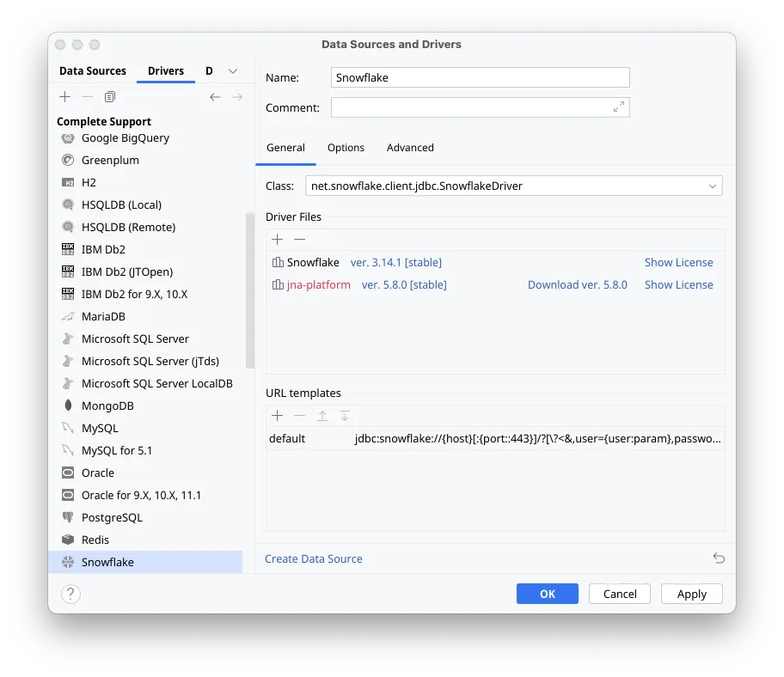784x677 pixels.
Task: Expand the Comment field with expand icon
Action: [619, 107]
